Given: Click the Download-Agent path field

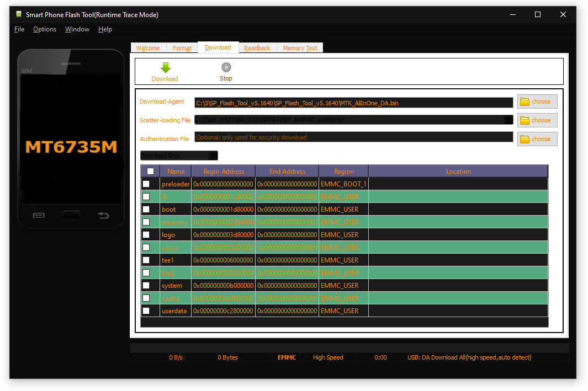Looking at the screenshot, I should 353,103.
